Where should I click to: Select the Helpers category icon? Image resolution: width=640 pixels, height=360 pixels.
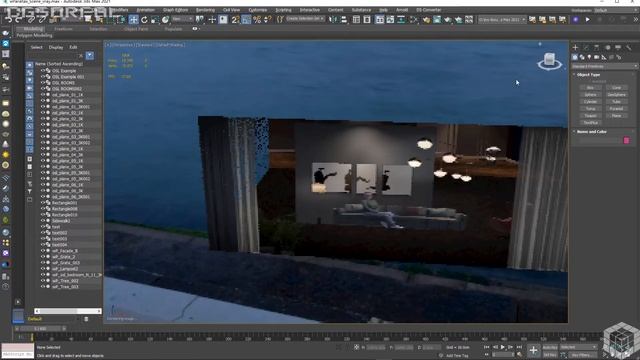[x=604, y=57]
